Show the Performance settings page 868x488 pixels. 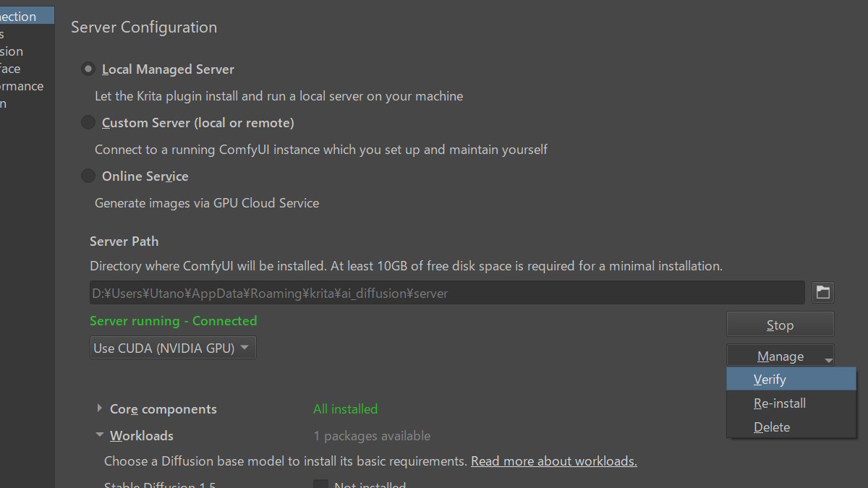pos(22,86)
